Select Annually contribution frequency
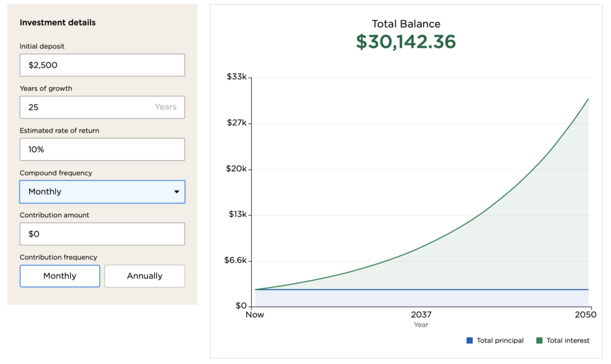Viewport: 611px width, 364px height. (144, 276)
